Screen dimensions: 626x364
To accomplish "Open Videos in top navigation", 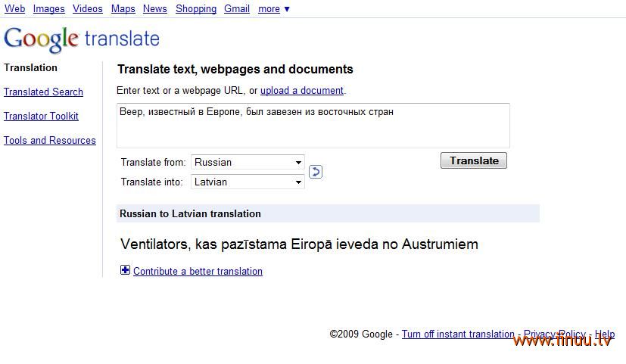I will click(x=88, y=8).
